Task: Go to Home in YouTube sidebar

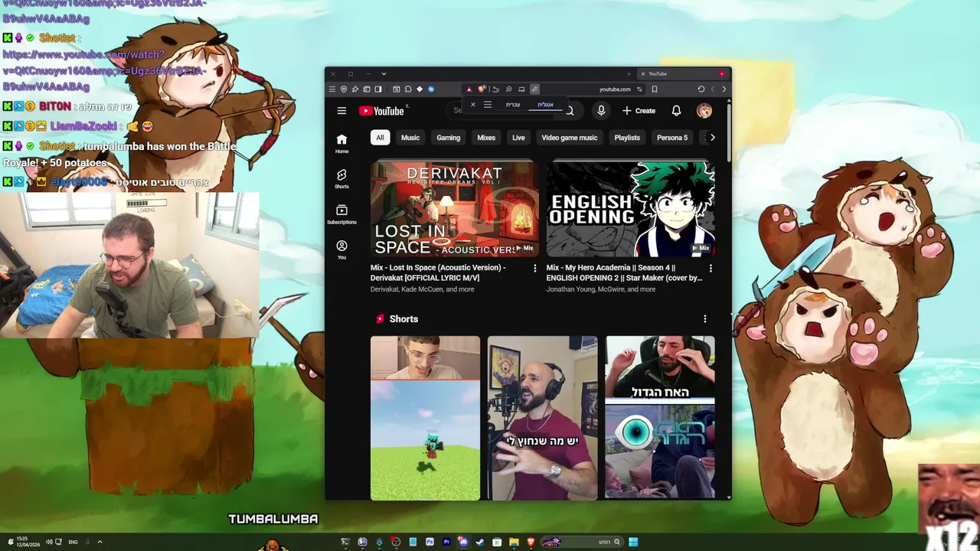Action: 341,143
